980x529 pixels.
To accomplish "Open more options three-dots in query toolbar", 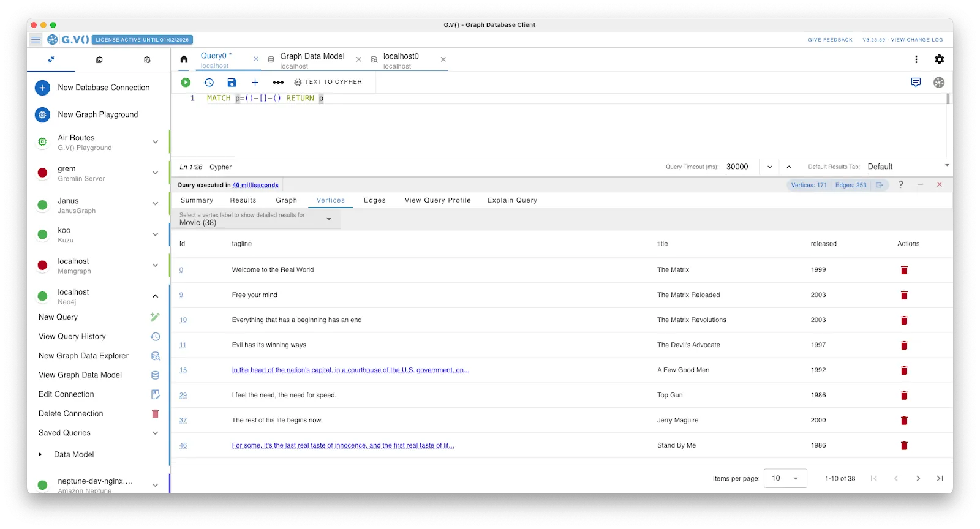I will pyautogui.click(x=278, y=82).
